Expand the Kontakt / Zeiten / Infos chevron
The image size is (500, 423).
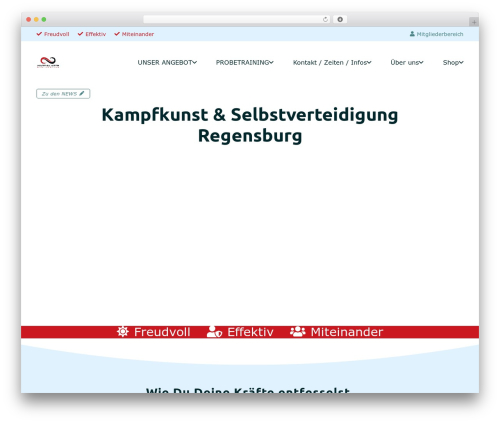pos(369,62)
